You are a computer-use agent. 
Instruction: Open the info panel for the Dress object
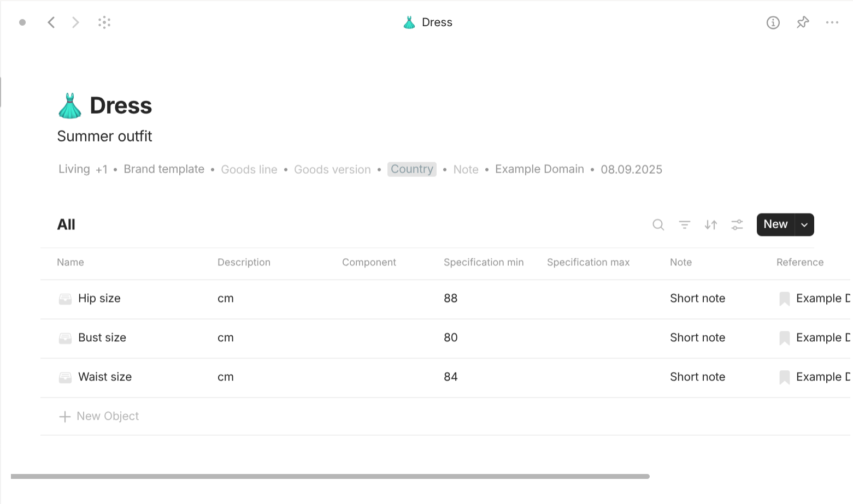[x=773, y=22]
